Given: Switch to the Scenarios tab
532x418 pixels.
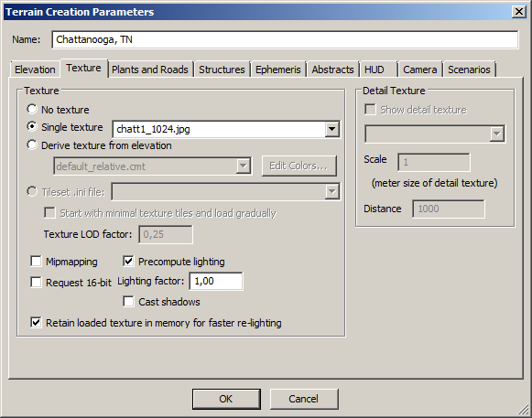Looking at the screenshot, I should pos(469,70).
